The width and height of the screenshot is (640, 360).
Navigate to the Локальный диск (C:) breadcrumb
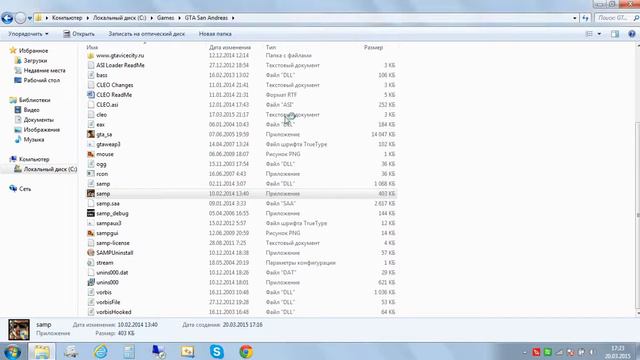(x=119, y=18)
